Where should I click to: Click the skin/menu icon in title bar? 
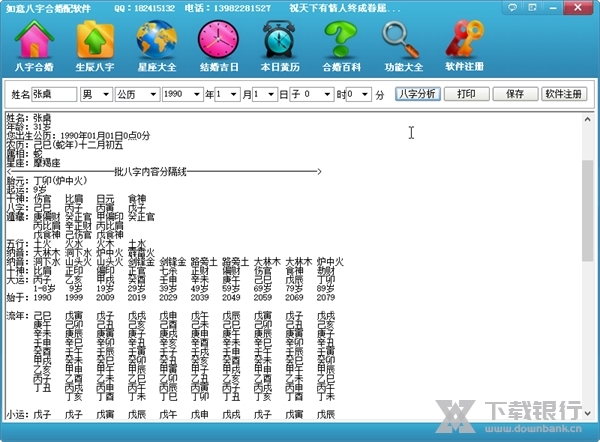tap(532, 7)
